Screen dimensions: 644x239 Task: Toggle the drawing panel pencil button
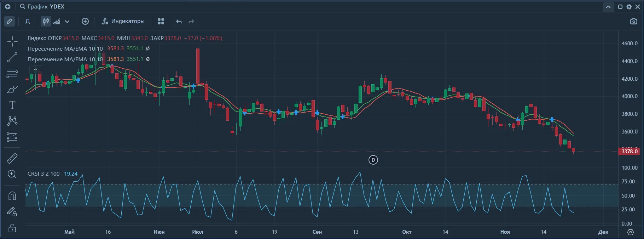point(10,21)
